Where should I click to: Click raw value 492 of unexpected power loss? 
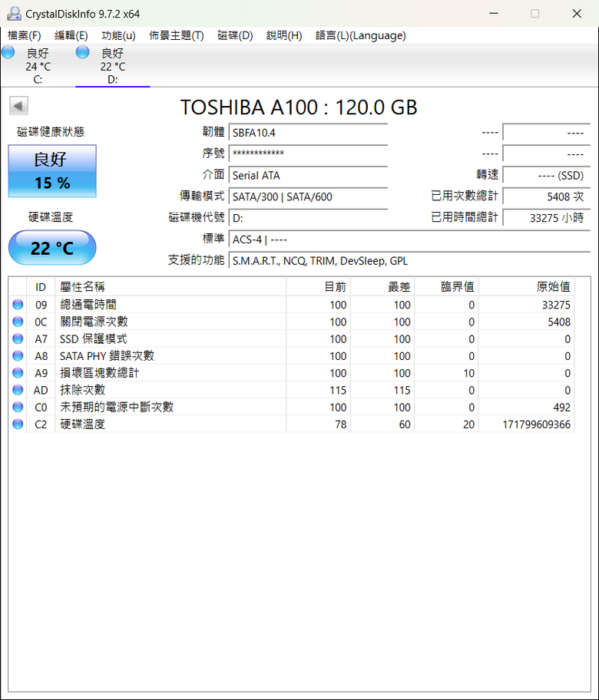(561, 407)
